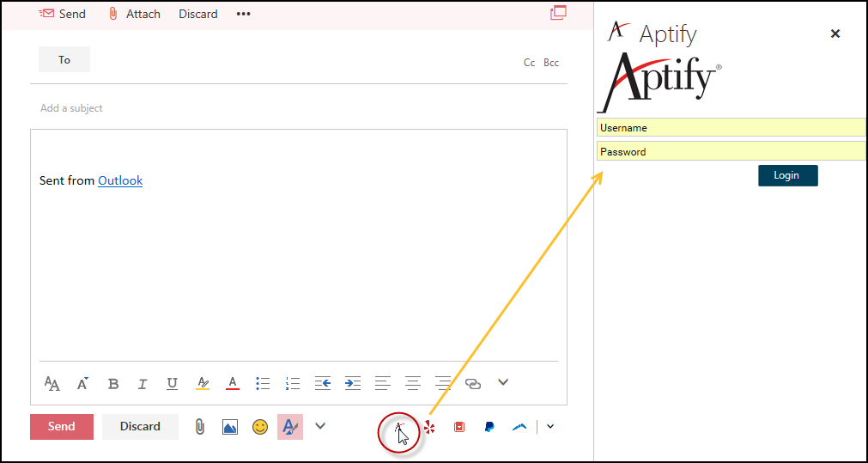868x463 pixels.
Task: Expand more formatting options chevron
Action: [502, 381]
